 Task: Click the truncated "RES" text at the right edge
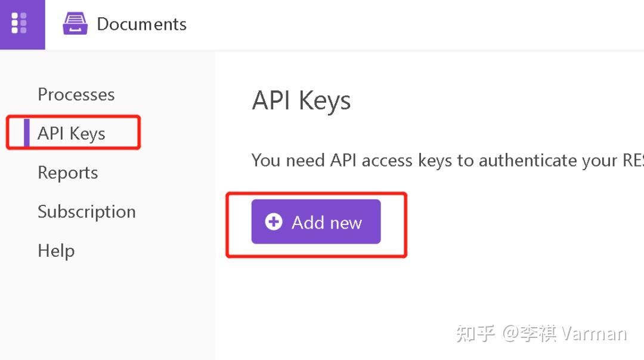(x=633, y=160)
